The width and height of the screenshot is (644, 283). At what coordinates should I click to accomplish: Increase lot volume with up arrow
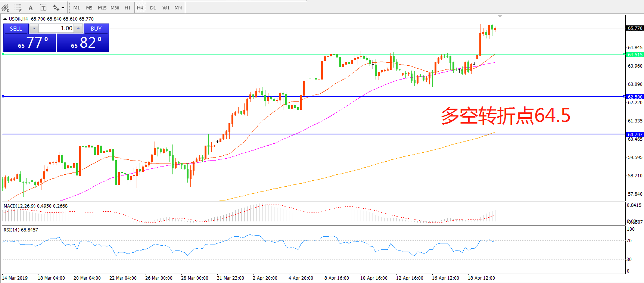(x=78, y=28)
